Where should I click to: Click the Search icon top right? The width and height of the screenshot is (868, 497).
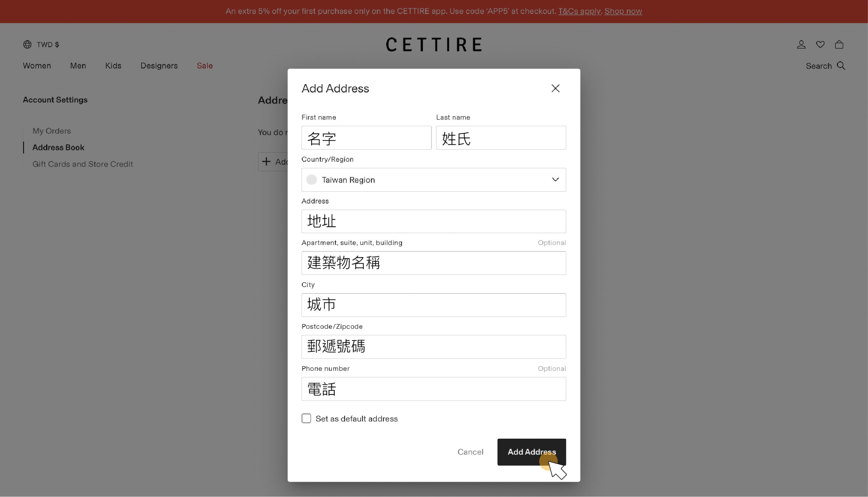pyautogui.click(x=841, y=65)
